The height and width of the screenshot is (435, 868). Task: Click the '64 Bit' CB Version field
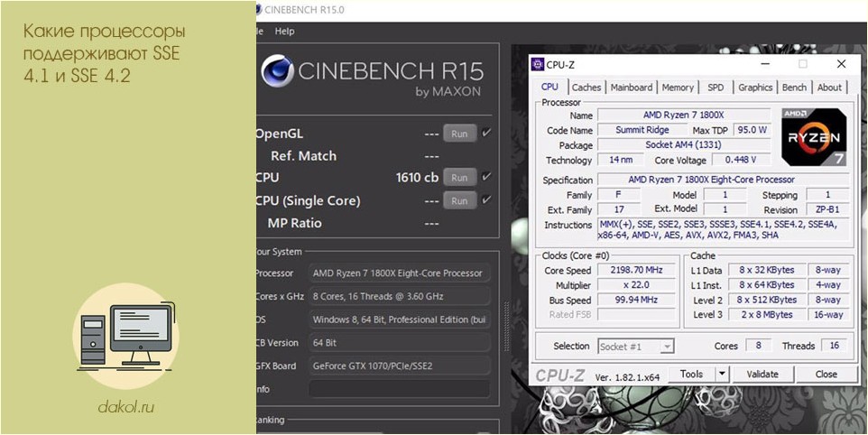click(x=399, y=343)
